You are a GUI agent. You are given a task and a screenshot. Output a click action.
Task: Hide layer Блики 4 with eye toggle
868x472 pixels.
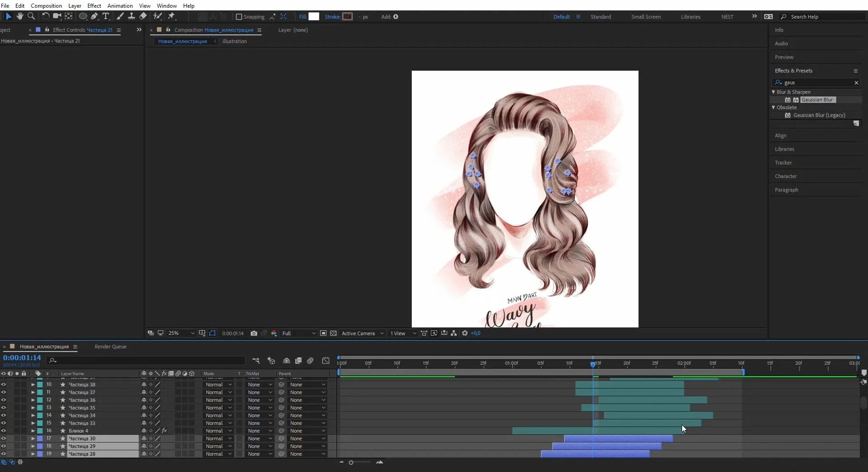click(x=4, y=431)
